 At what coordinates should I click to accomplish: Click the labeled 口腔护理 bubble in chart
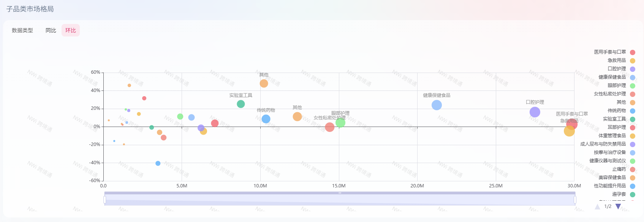point(535,112)
